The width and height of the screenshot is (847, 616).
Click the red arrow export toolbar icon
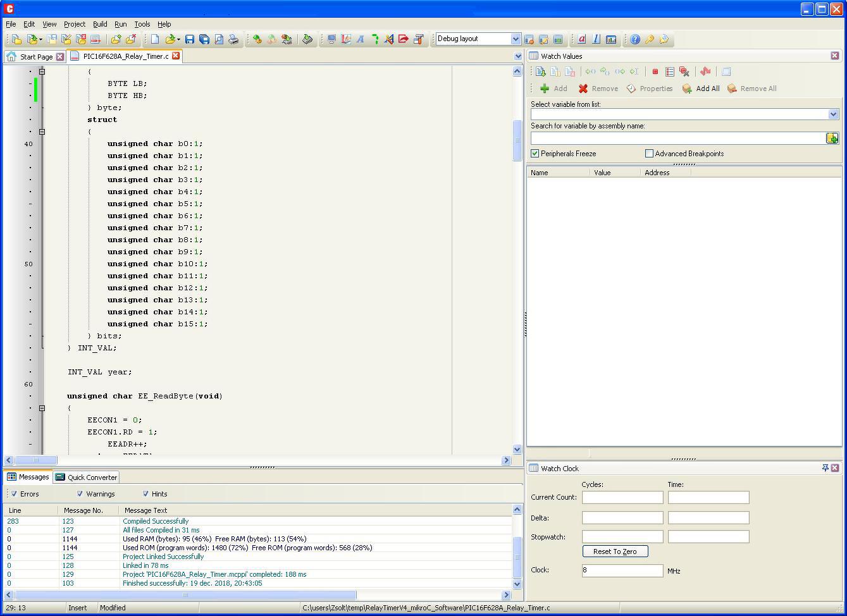(x=404, y=39)
